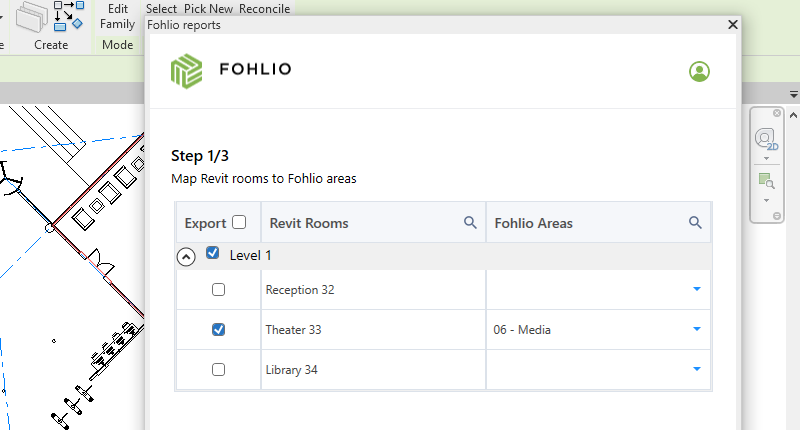800x430 pixels.
Task: Uncheck the Theater 33 export checkbox
Action: tap(218, 330)
